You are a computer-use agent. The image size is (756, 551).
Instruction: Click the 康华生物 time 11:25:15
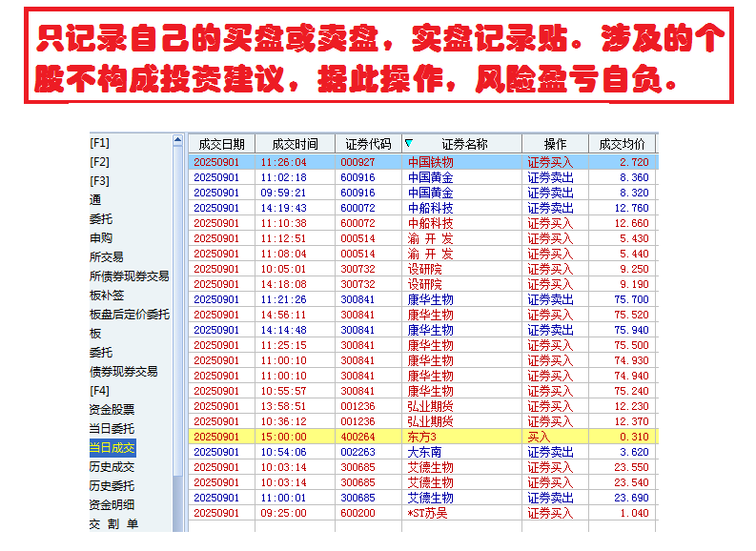pyautogui.click(x=283, y=345)
